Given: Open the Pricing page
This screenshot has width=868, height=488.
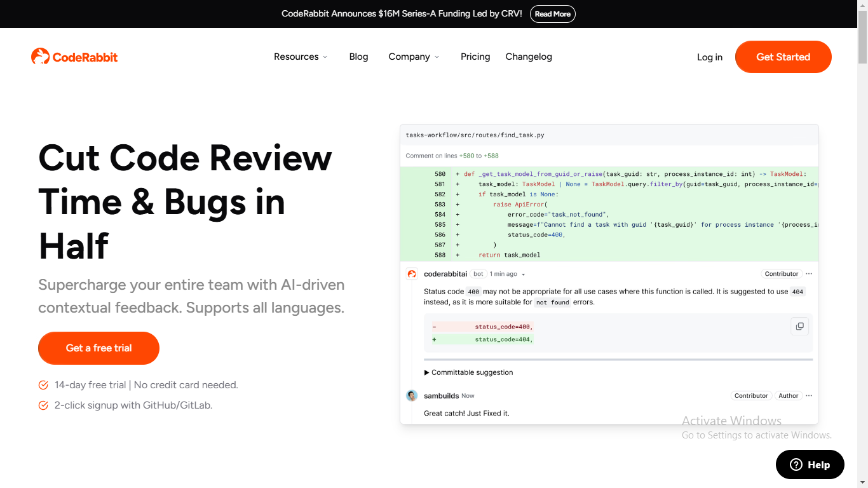Looking at the screenshot, I should [475, 57].
